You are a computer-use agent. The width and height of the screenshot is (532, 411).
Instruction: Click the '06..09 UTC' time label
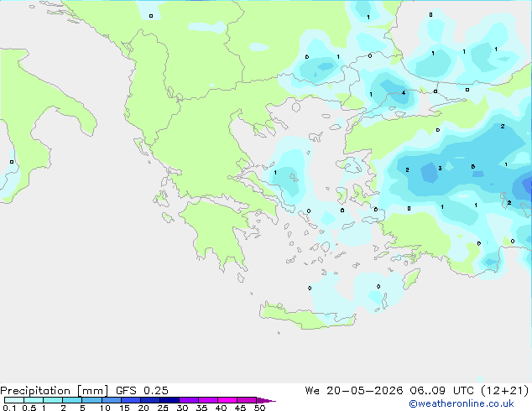pyautogui.click(x=441, y=391)
